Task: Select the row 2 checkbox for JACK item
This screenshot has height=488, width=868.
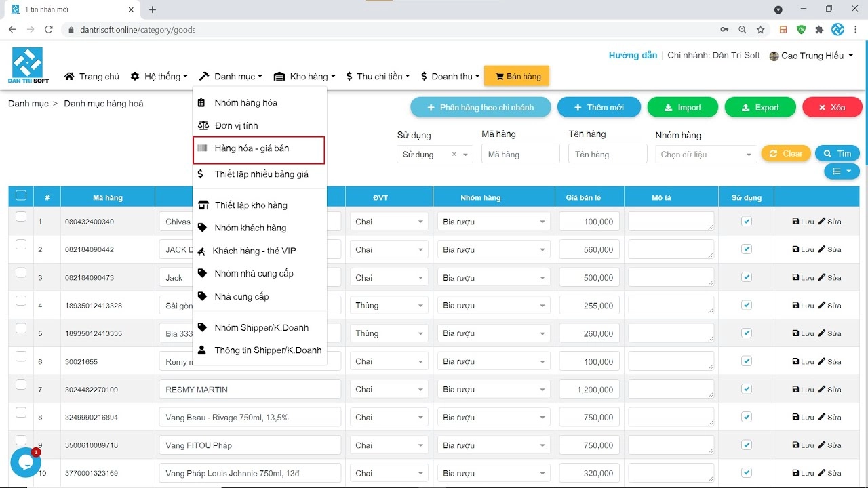Action: pos(21,245)
